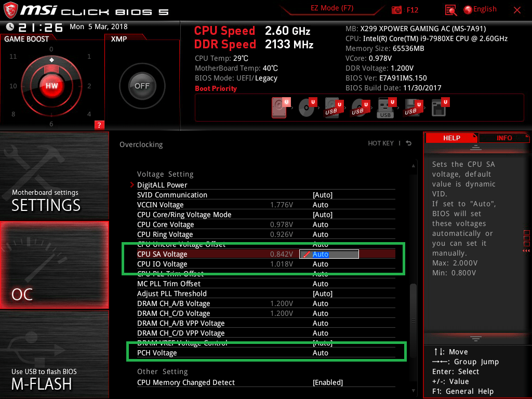Click the Voltage Setting section heading
Image resolution: width=532 pixels, height=399 pixels.
point(165,174)
